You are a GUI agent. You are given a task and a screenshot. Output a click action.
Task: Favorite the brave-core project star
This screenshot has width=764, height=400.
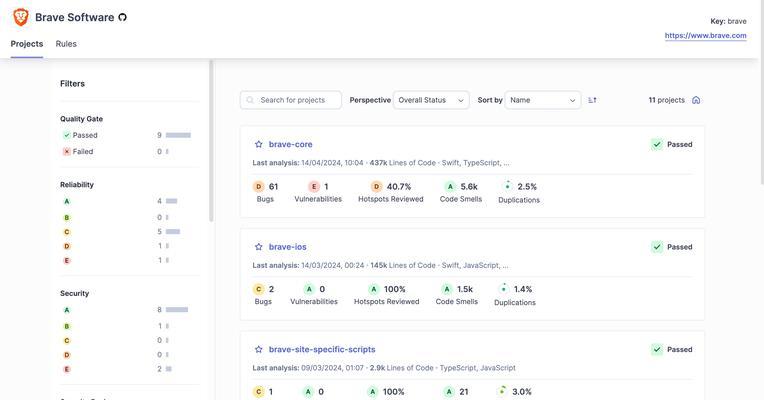pos(259,144)
